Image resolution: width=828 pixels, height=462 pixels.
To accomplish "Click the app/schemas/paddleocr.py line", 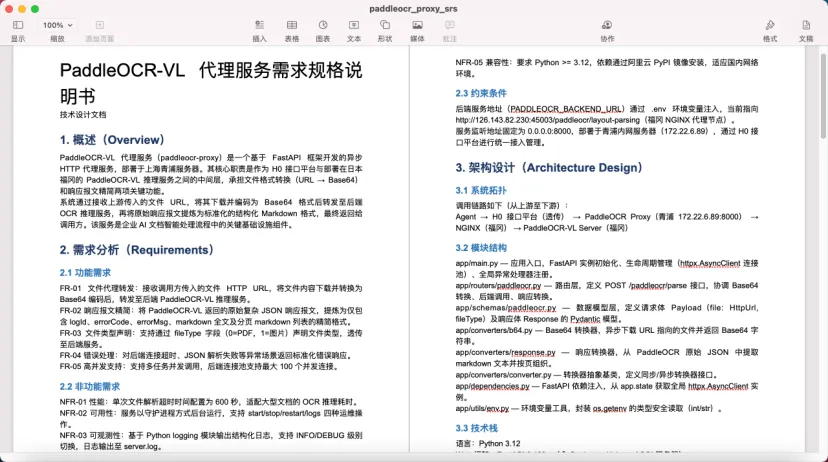I will 607,313.
